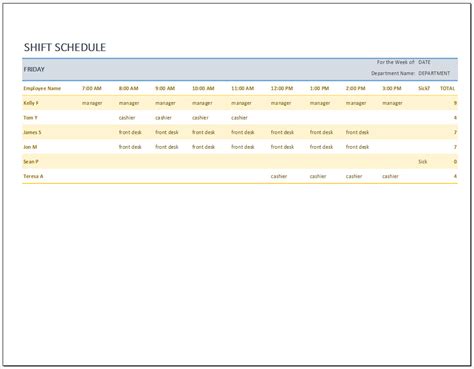Select James S's 12:00 PM front desk cell
The height and width of the screenshot is (369, 474).
[x=282, y=132]
